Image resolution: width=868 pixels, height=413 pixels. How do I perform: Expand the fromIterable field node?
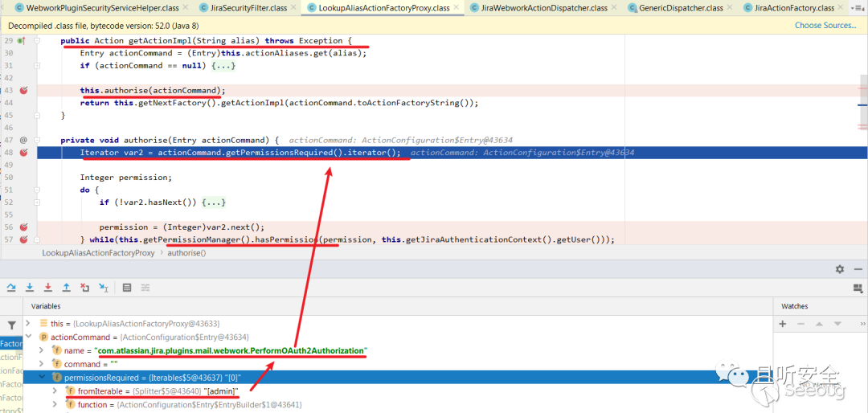[x=55, y=391]
